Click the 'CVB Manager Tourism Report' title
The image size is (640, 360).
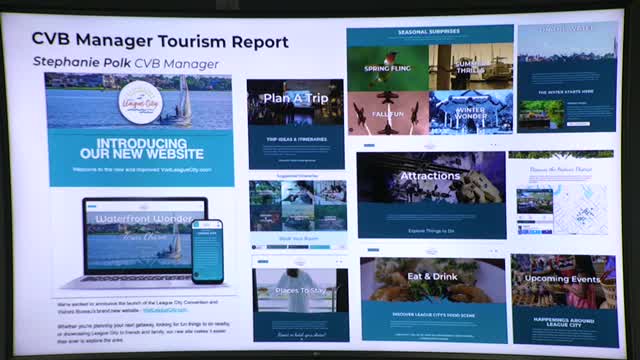160,40
